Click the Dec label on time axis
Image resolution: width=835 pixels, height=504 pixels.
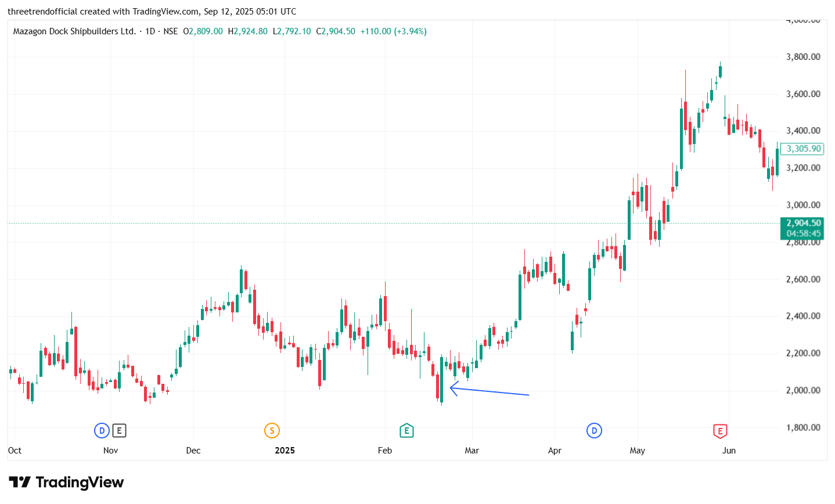(193, 451)
